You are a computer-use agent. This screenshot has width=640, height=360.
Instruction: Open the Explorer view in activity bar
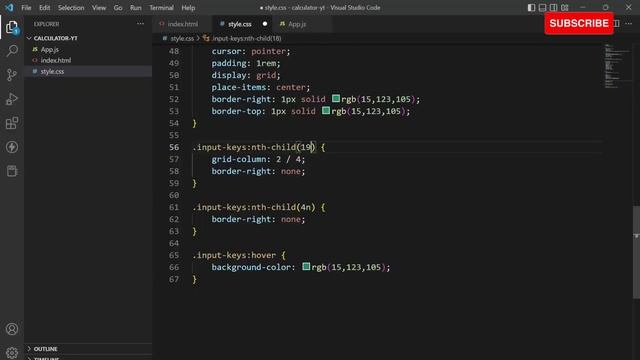click(x=12, y=27)
